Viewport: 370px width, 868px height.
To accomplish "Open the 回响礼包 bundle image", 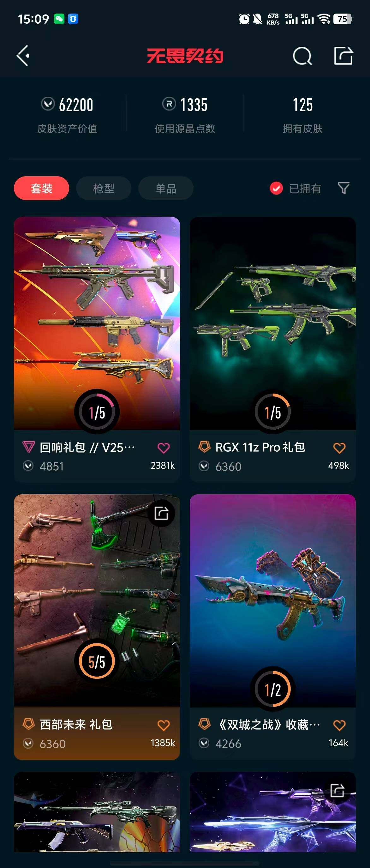I will [97, 323].
